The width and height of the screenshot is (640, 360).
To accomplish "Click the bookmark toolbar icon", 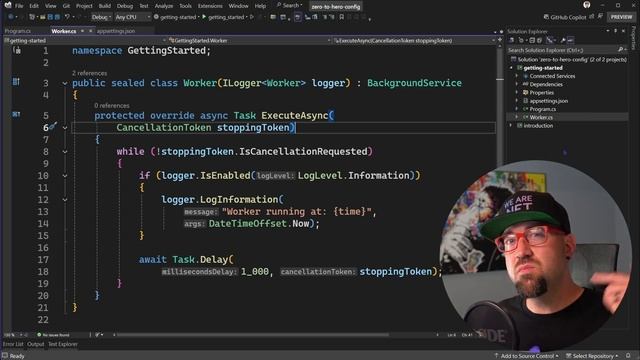I will 342,17.
